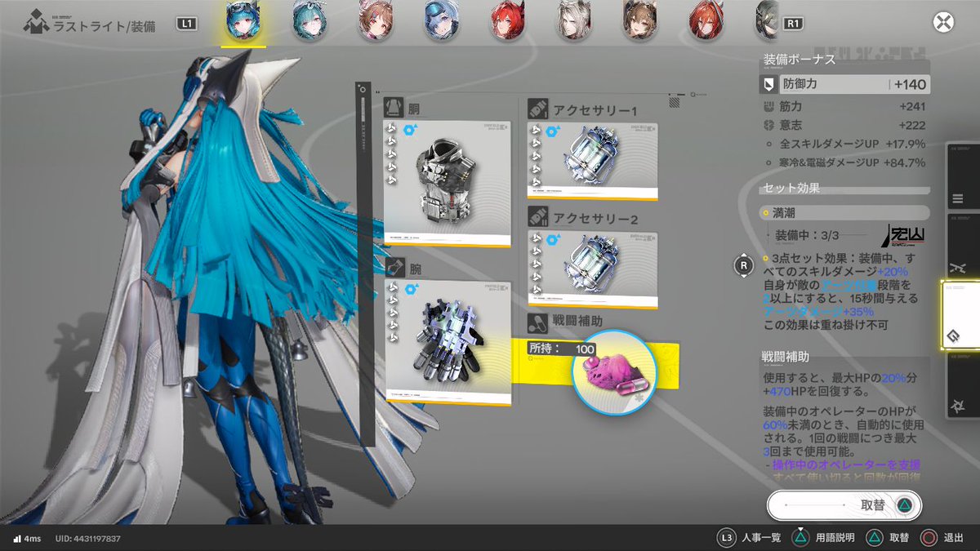Click the footer 取替 triangle prompt

[x=887, y=538]
